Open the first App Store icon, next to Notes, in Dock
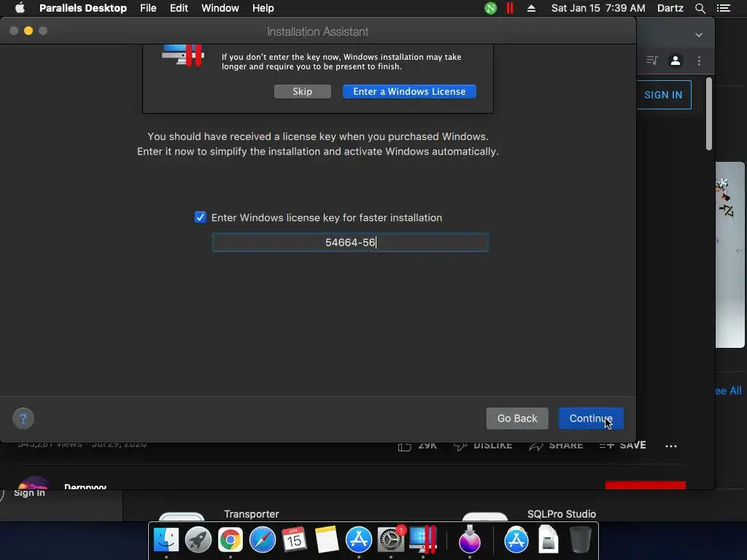The width and height of the screenshot is (747, 560). click(x=358, y=540)
